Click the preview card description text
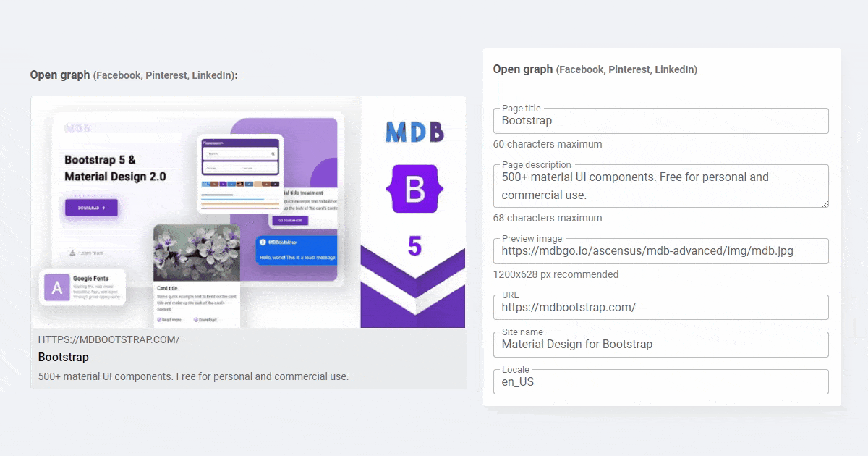Image resolution: width=868 pixels, height=456 pixels. point(193,376)
